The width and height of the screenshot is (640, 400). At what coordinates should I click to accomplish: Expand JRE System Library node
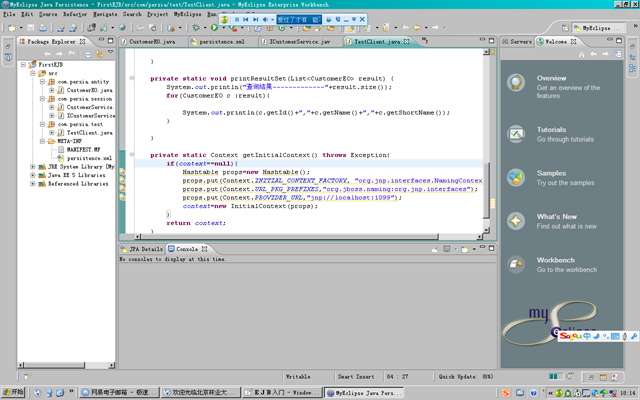[x=33, y=167]
